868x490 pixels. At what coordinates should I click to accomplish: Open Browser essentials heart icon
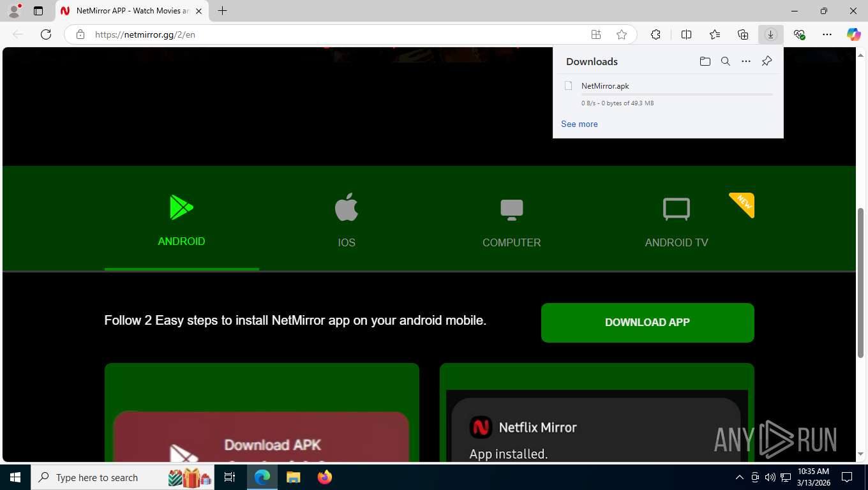point(799,34)
